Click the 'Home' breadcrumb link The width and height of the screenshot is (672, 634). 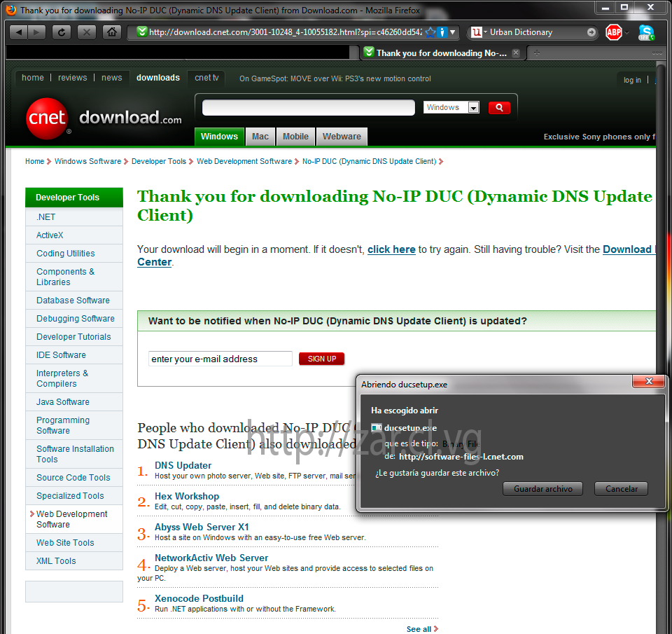click(x=34, y=161)
